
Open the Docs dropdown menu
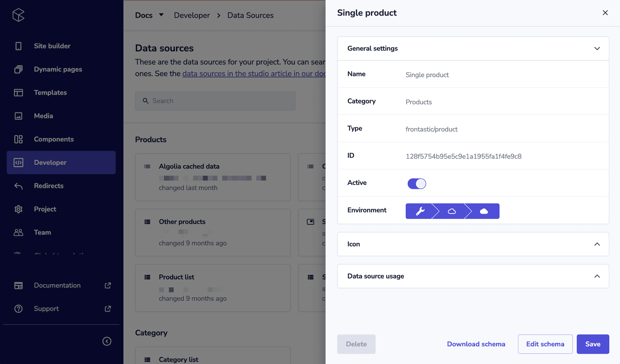click(x=149, y=15)
